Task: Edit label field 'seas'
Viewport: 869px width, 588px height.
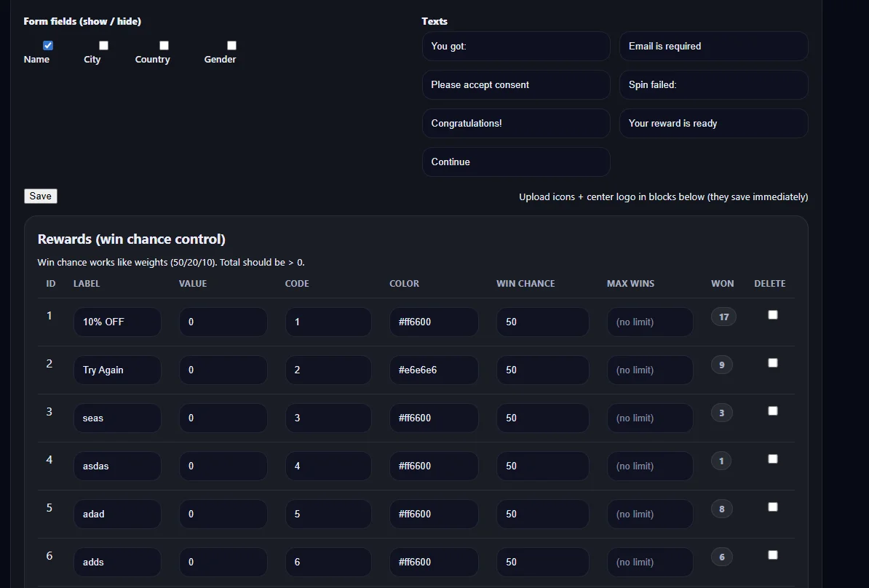Action: [117, 418]
